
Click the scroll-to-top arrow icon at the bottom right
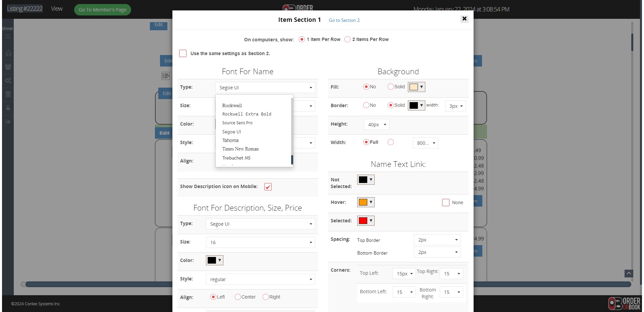click(629, 273)
